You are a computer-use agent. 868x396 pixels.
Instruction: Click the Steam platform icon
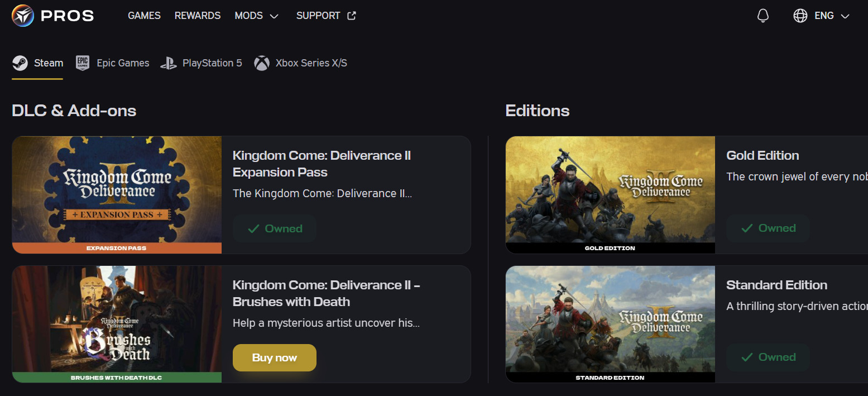pyautogui.click(x=21, y=63)
